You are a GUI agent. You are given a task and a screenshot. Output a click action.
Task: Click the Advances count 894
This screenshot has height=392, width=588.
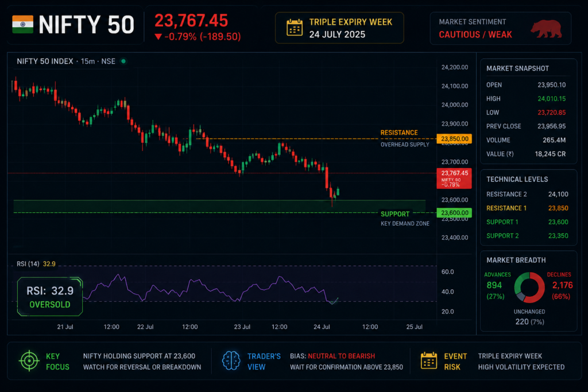(494, 285)
